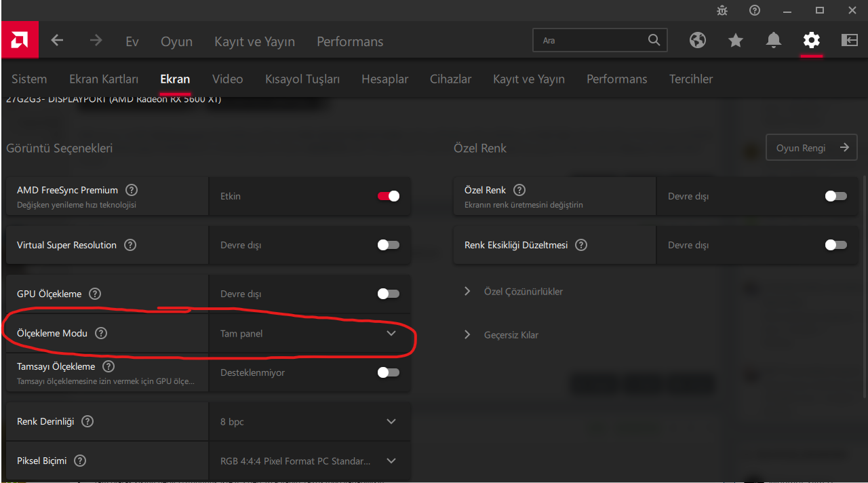Expand Geçersiz Kılar section
Image resolution: width=868 pixels, height=483 pixels.
(501, 334)
